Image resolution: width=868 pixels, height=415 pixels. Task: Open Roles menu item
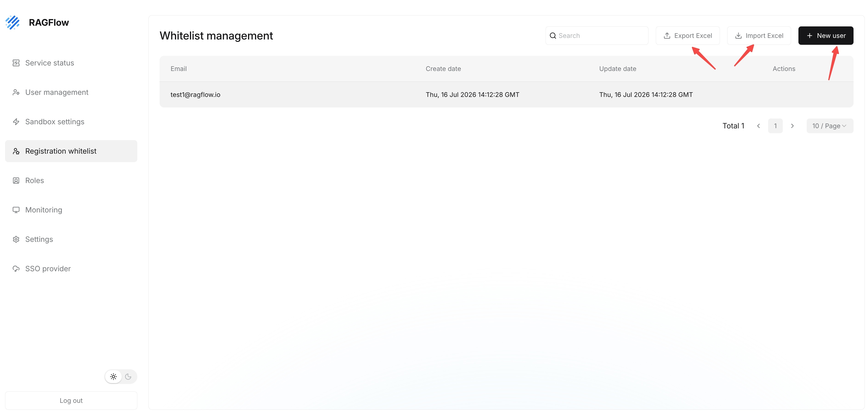71,180
